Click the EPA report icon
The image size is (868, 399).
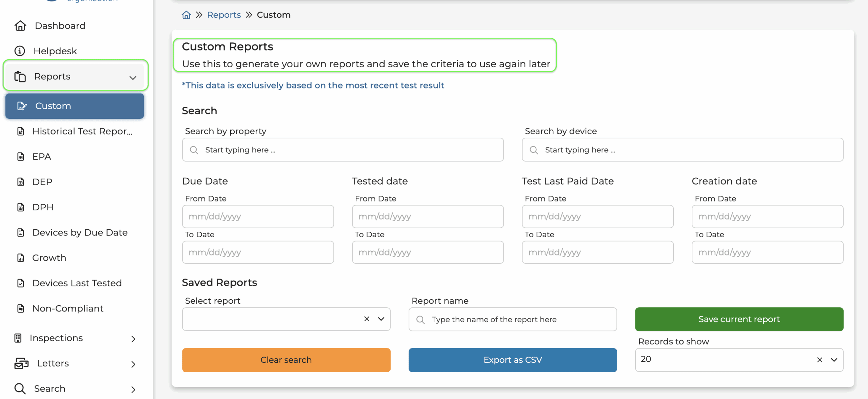[x=21, y=156]
